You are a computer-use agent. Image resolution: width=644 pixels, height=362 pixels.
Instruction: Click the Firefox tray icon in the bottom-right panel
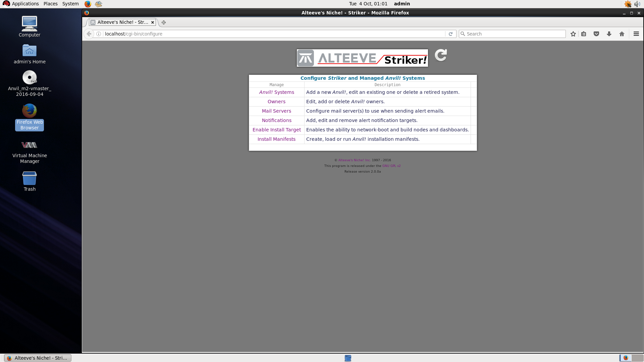626,358
